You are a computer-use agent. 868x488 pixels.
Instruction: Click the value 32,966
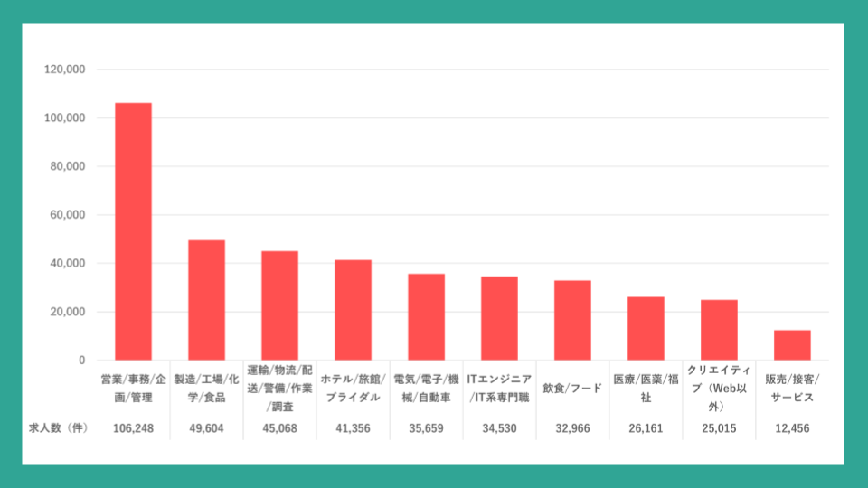tap(572, 428)
